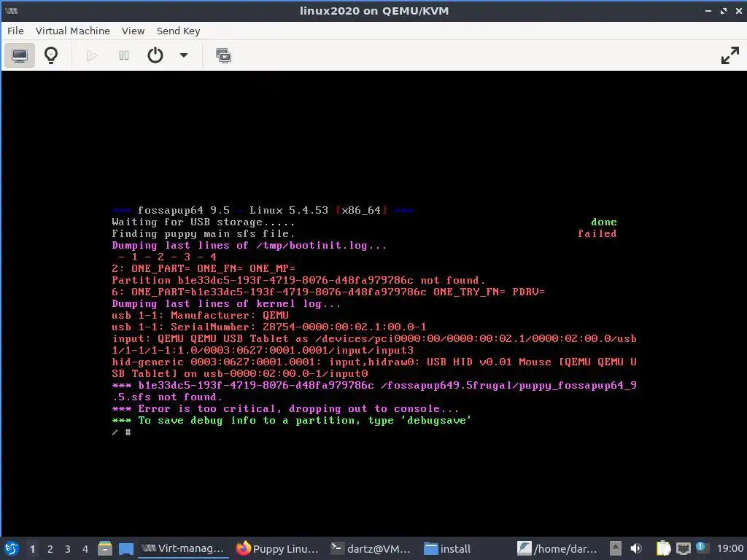Click the green 'done' status text

coord(603,222)
